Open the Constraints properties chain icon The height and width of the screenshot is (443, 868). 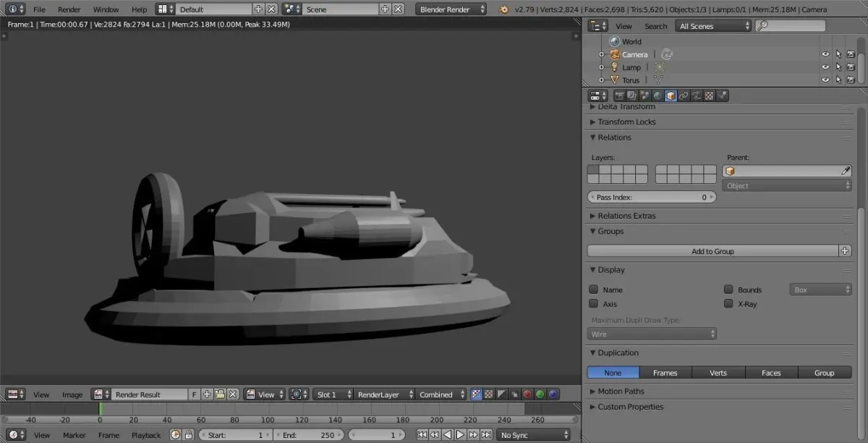[684, 96]
